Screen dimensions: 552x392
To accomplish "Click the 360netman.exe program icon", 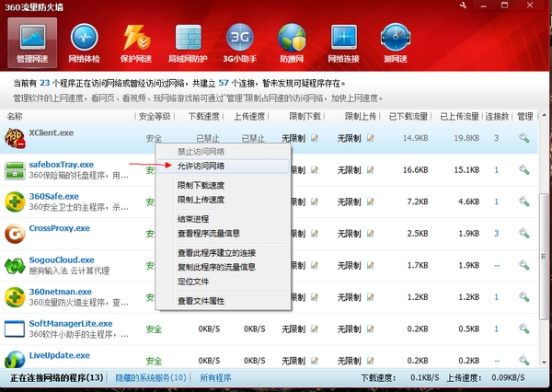I will tap(15, 297).
